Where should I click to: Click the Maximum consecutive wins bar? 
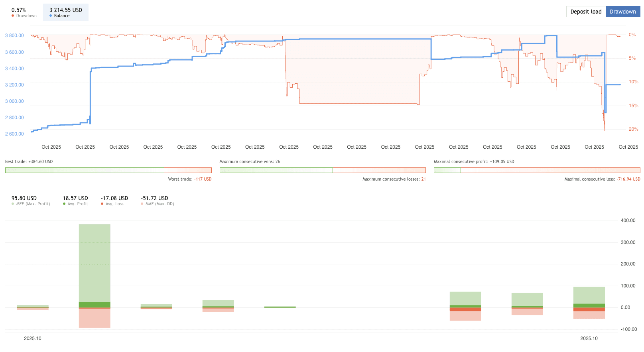tap(322, 170)
